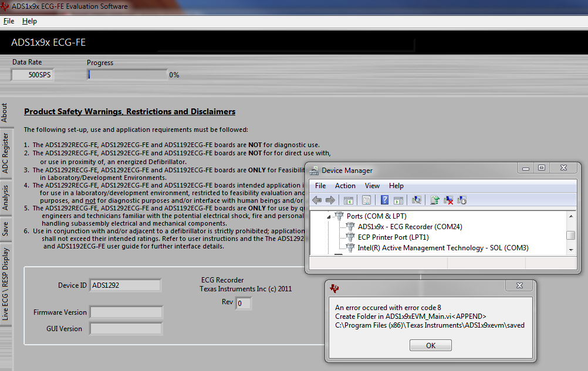This screenshot has height=371, width=588.
Task: Open the File menu of ECG-FE software
Action: click(9, 21)
